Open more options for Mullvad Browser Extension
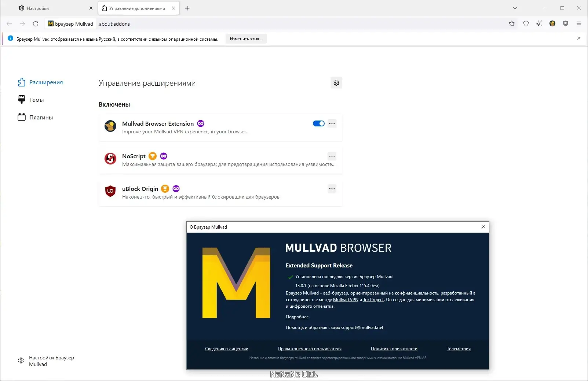The image size is (588, 381). [x=332, y=123]
